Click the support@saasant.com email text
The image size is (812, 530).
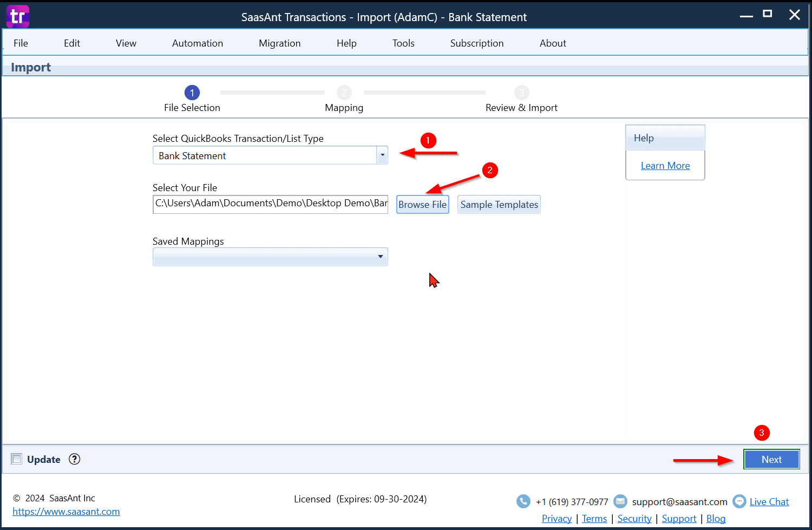(680, 502)
